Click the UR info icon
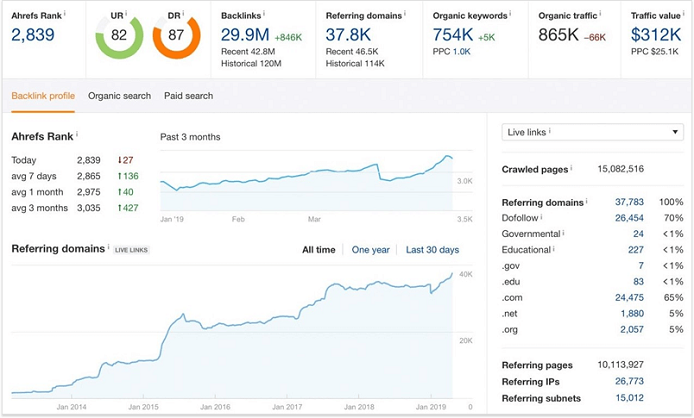Screen dimensions: 694x418 click(x=126, y=14)
